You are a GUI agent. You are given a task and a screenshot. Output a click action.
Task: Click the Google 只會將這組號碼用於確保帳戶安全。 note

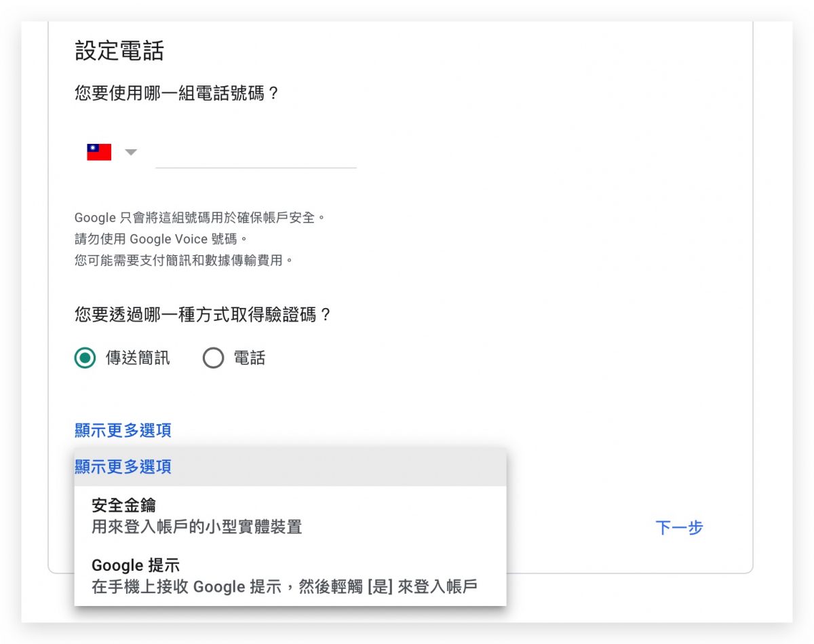coord(201,218)
